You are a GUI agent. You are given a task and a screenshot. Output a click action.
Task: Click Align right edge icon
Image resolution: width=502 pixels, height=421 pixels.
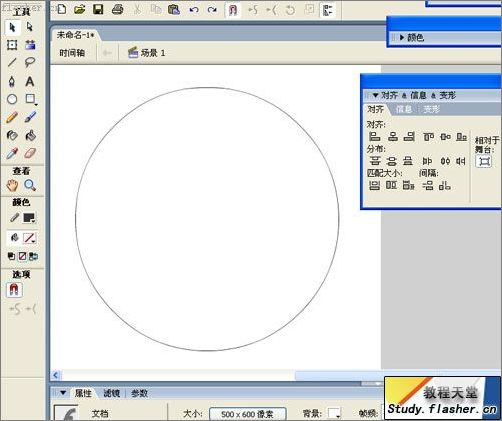coord(409,136)
